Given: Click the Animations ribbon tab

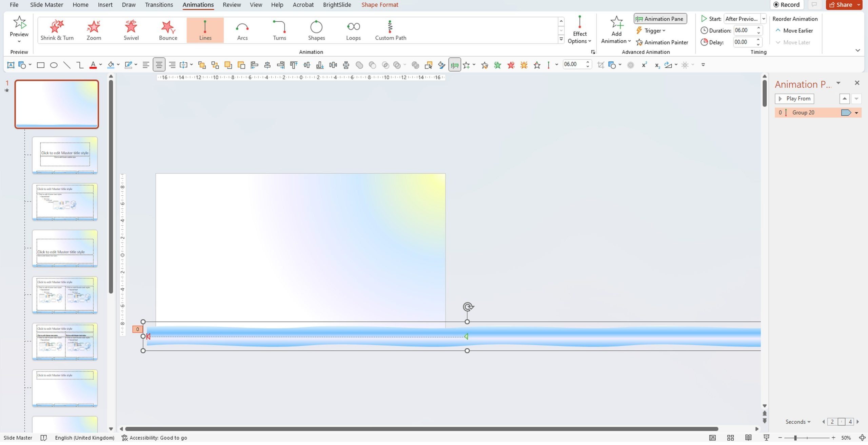Looking at the screenshot, I should [198, 4].
